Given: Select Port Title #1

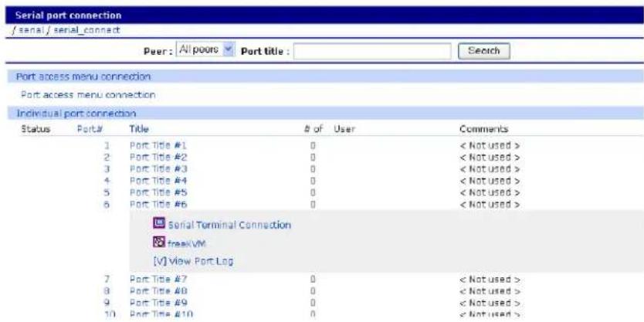Looking at the screenshot, I should click(158, 145).
